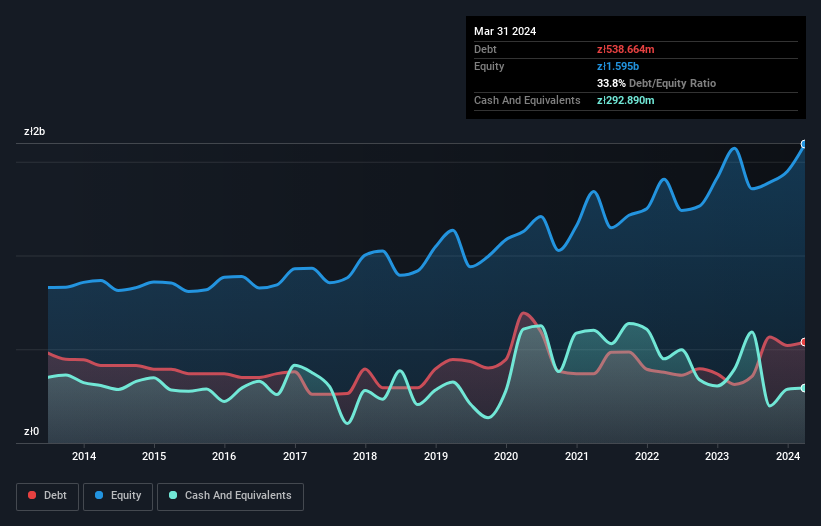Click the zł538.664m debt value
Screen dimensions: 821x526
(626, 49)
